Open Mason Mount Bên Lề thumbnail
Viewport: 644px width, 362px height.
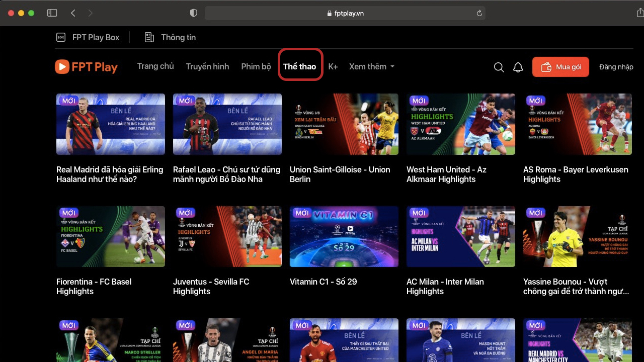[461, 340]
